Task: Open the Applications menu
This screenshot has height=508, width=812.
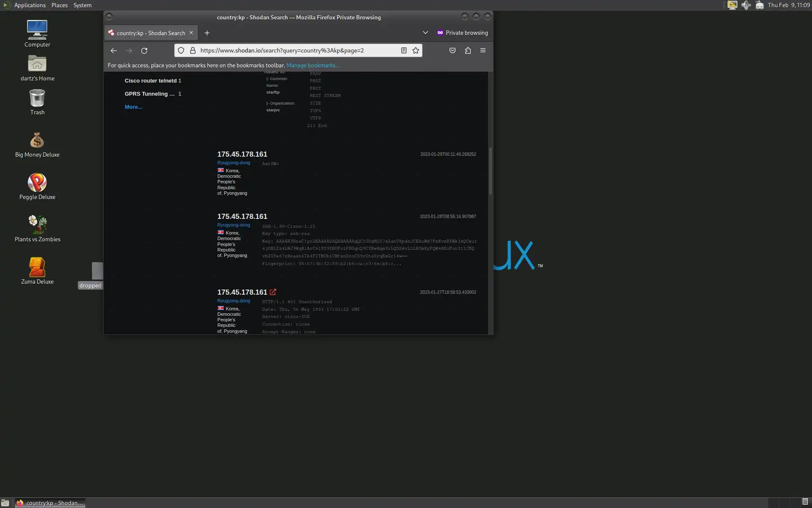Action: click(30, 5)
